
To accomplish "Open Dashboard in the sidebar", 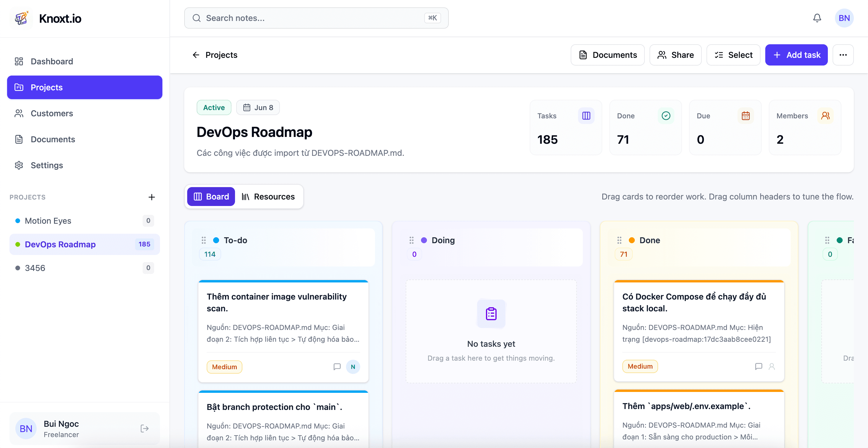I will point(84,61).
